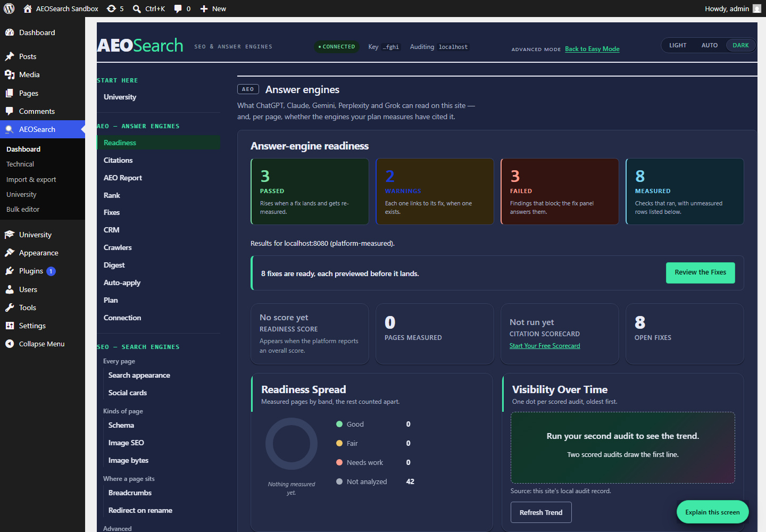Open the Technical submenu item
766x532 pixels.
[20, 164]
